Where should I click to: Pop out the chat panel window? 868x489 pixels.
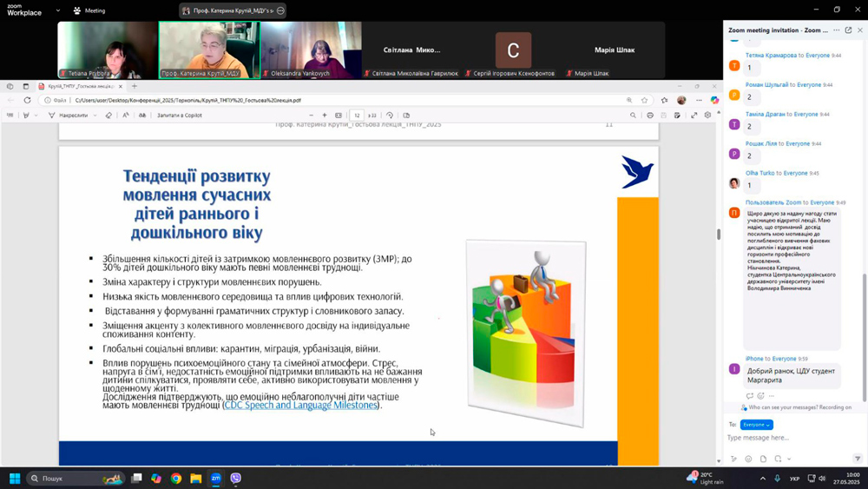point(848,30)
